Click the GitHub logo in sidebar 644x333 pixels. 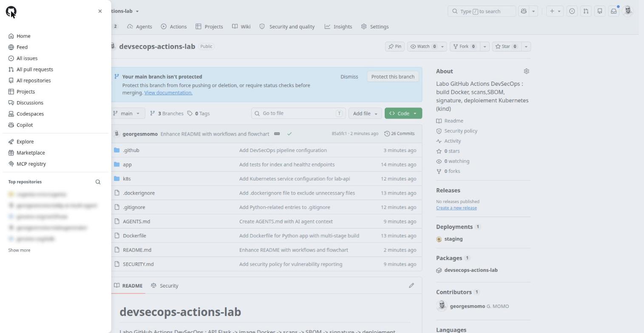(x=11, y=11)
